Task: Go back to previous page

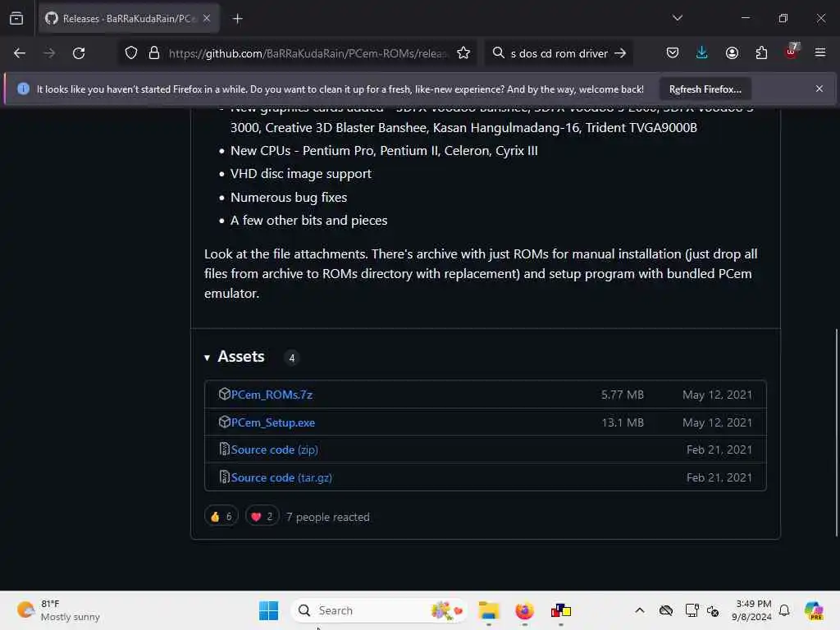Action: pyautogui.click(x=20, y=53)
